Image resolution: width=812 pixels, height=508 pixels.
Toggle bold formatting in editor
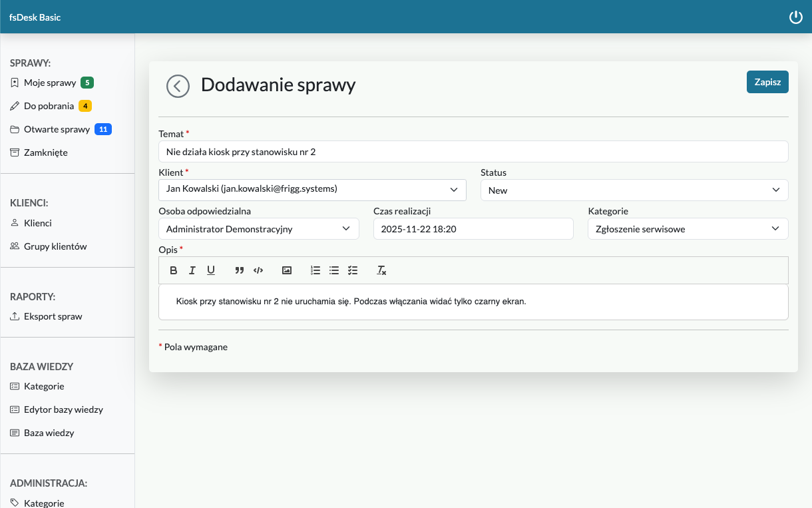(x=174, y=270)
